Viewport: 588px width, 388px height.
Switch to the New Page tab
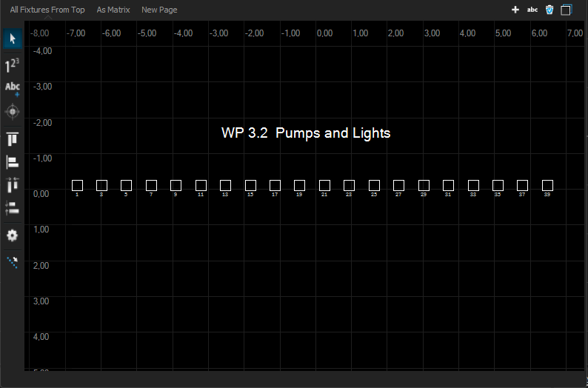(x=159, y=10)
